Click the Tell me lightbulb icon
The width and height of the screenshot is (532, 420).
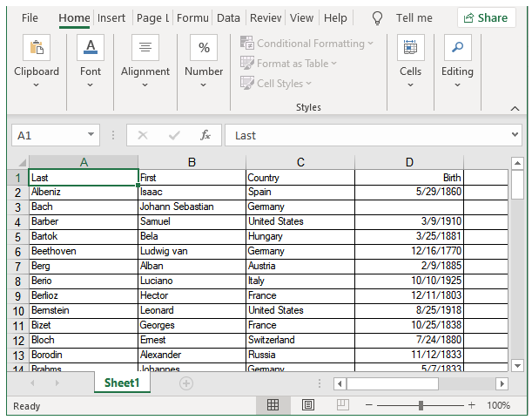(x=377, y=17)
